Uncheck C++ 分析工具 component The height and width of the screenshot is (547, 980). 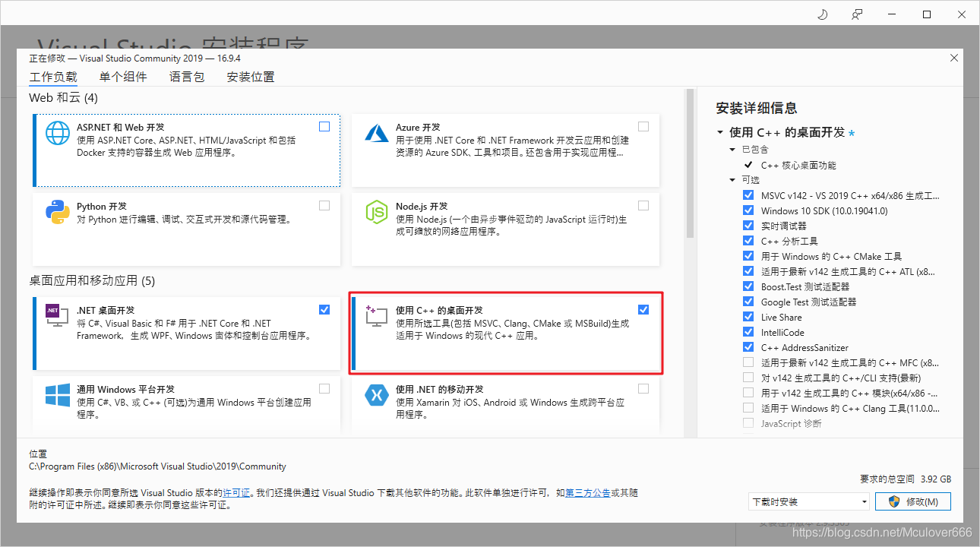(748, 241)
